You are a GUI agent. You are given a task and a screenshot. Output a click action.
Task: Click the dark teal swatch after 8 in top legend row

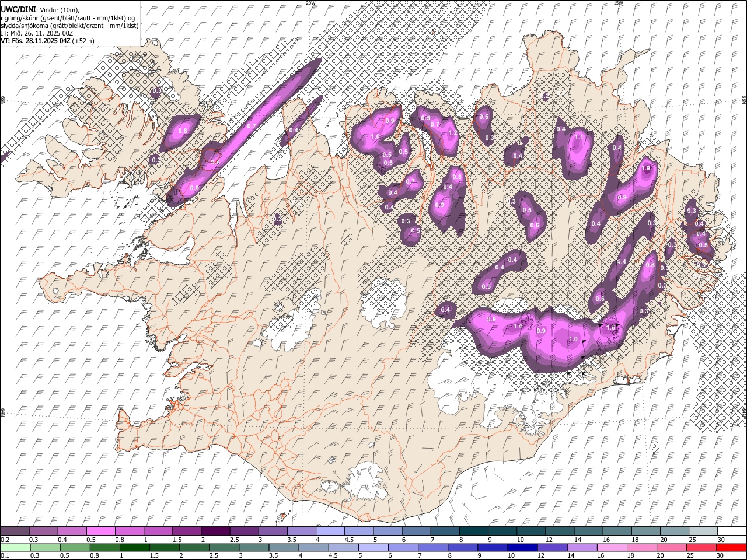coord(473,531)
